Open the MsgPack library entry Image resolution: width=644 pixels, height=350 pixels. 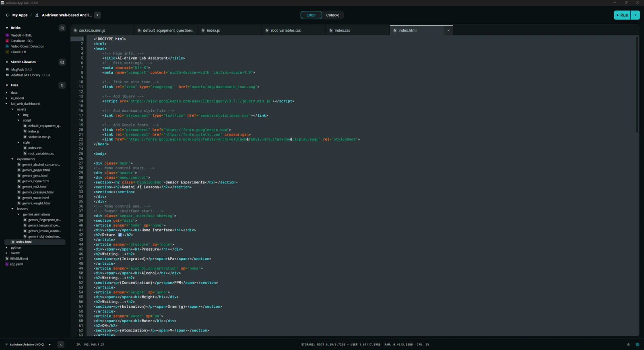pos(21,70)
